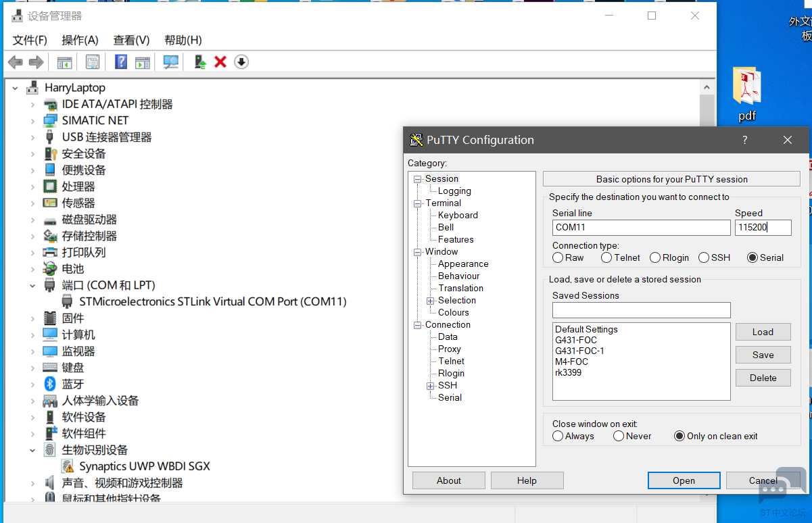This screenshot has height=523, width=812.
Task: Open the 查看(V) menu
Action: click(x=131, y=40)
